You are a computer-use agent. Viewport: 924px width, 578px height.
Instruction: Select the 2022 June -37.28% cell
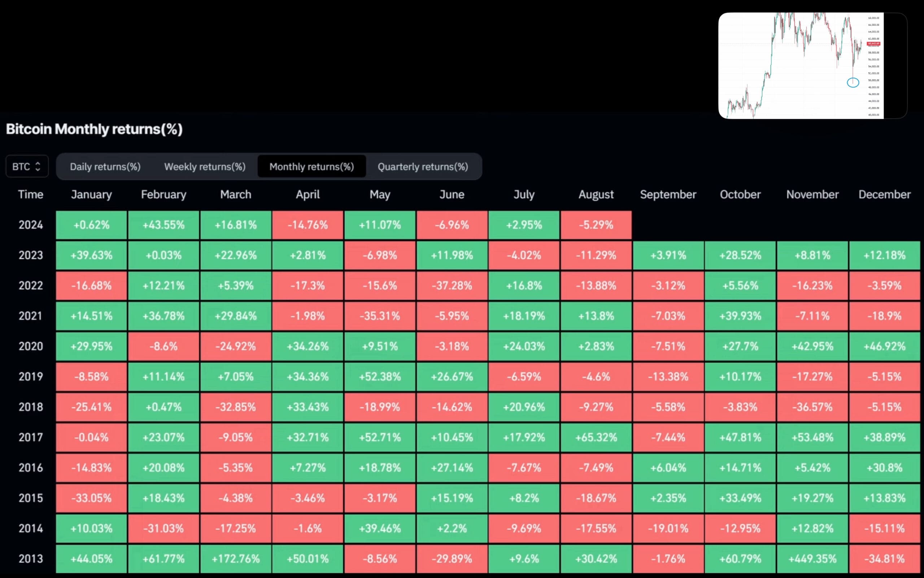point(452,285)
